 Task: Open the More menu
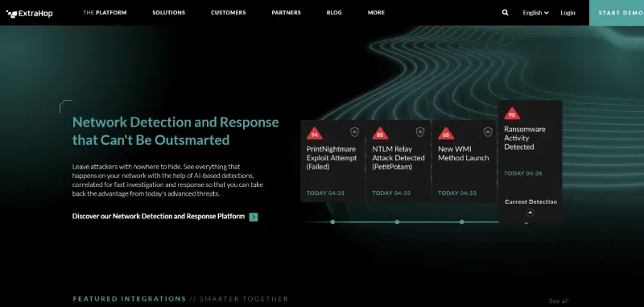[376, 13]
